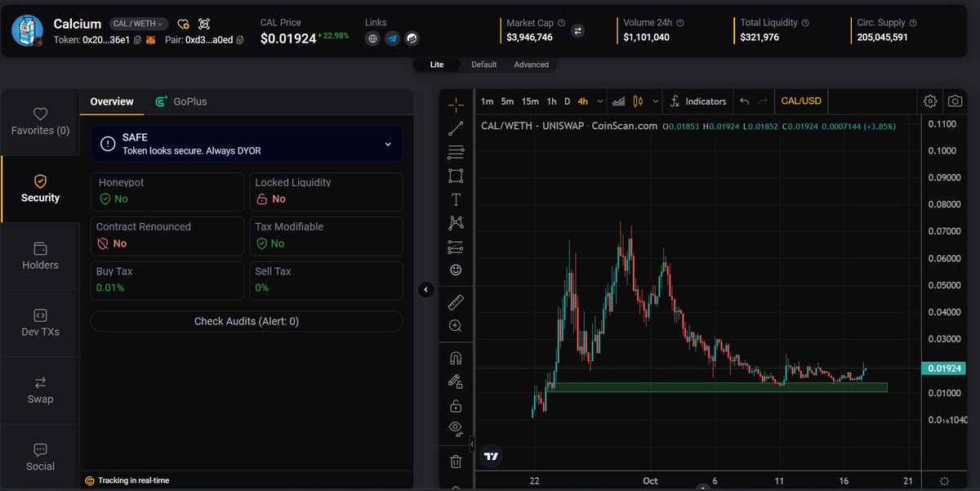980x491 pixels.
Task: Add token to MetaMask fox icon
Action: tap(150, 39)
